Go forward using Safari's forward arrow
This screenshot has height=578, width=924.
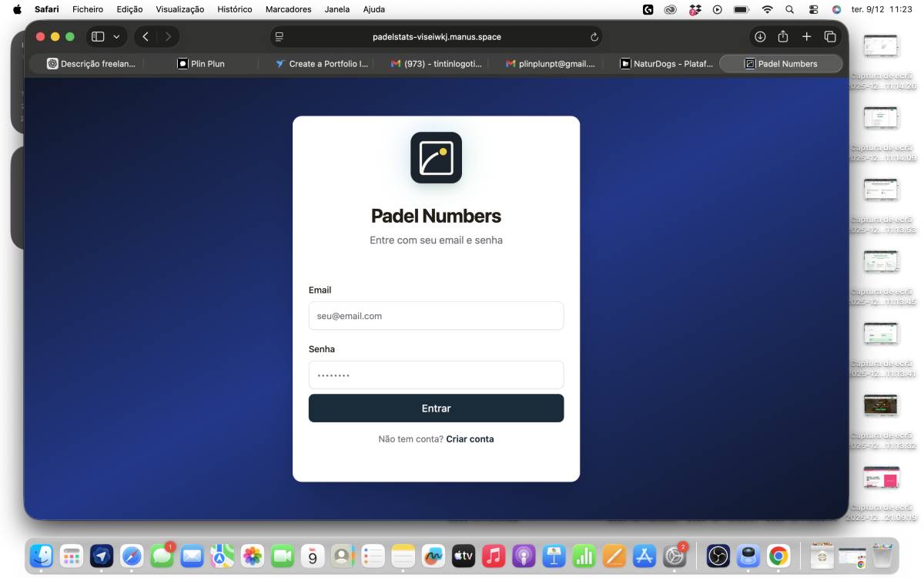pos(168,36)
